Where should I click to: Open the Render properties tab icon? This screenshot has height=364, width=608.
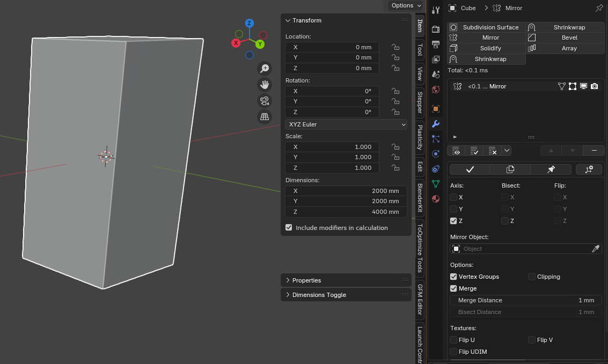coord(436,29)
